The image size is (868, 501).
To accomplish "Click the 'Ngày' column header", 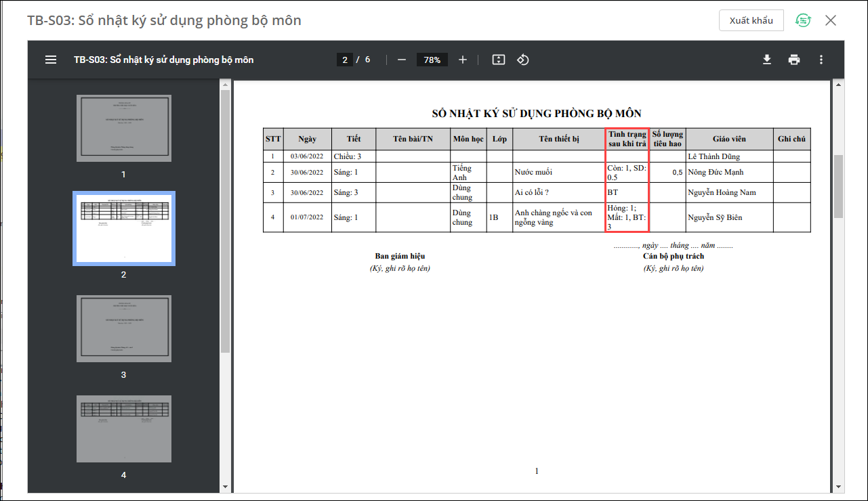I will pos(308,139).
